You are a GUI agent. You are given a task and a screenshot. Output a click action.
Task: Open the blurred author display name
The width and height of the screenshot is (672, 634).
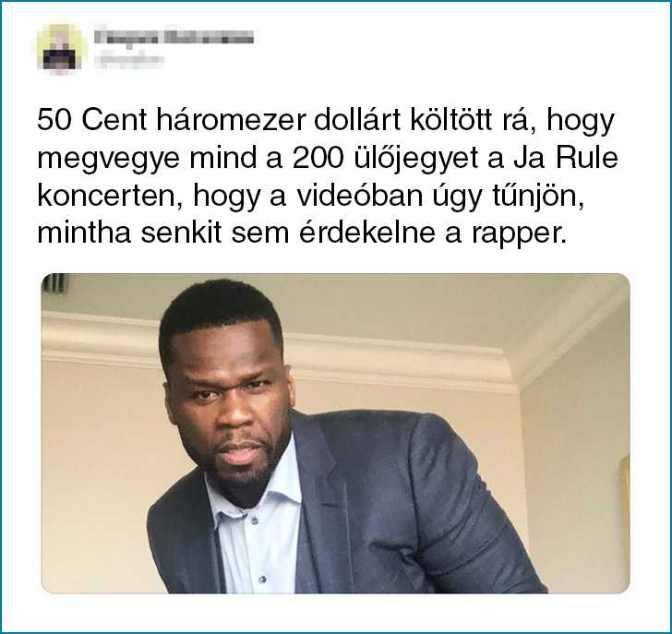[x=174, y=37]
